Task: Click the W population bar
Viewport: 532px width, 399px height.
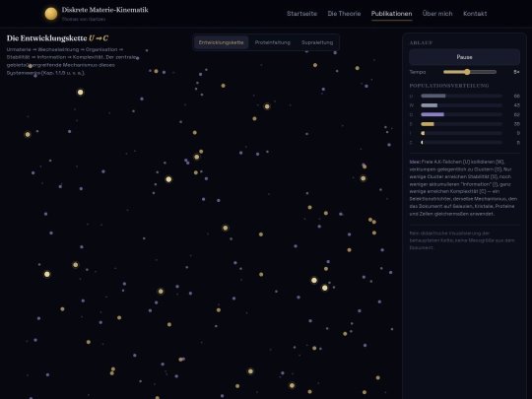Action: (x=461, y=105)
